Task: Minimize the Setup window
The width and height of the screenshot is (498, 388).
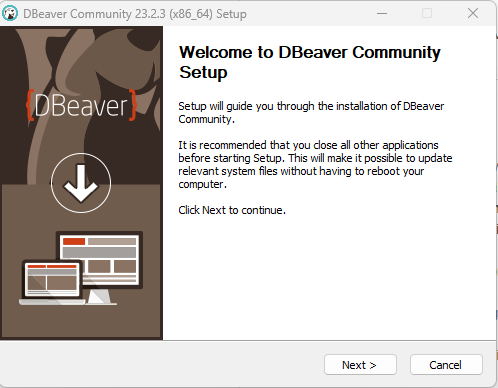Action: click(x=382, y=14)
